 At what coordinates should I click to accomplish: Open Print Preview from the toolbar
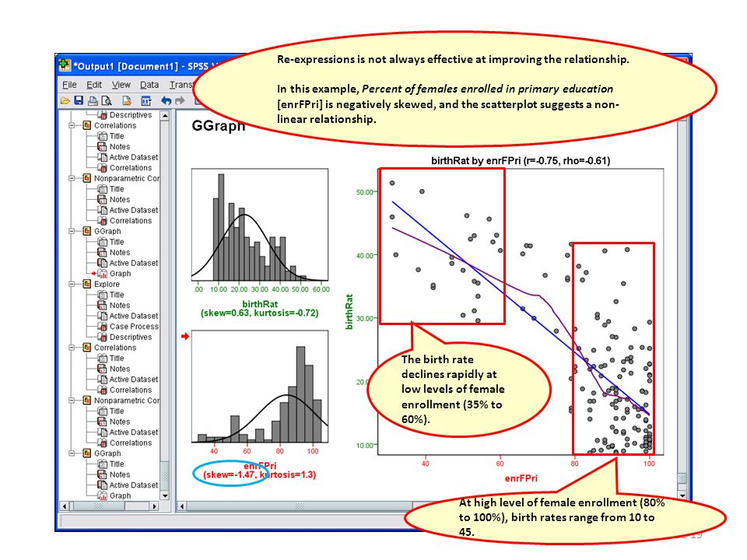click(107, 101)
